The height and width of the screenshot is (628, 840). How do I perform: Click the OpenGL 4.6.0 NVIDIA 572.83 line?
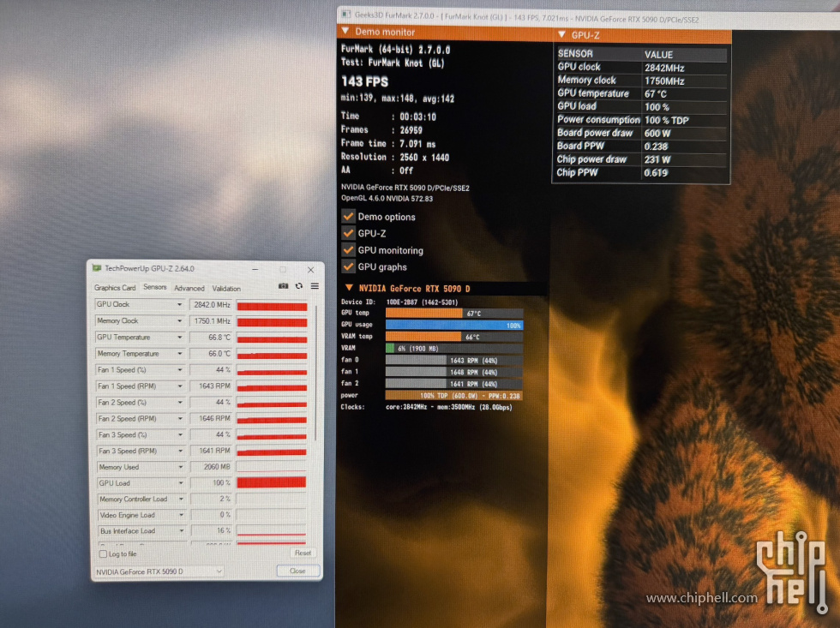[387, 199]
